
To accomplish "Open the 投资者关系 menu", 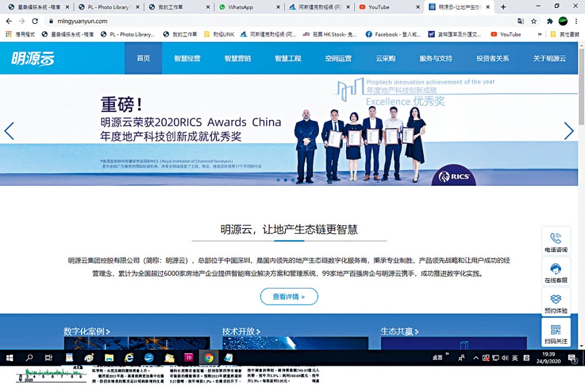I will tap(492, 58).
